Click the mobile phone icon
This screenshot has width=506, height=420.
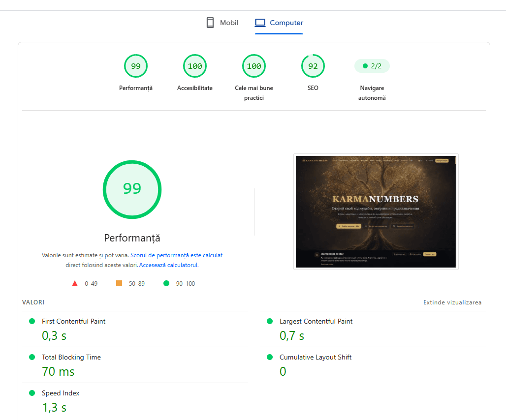(x=210, y=23)
